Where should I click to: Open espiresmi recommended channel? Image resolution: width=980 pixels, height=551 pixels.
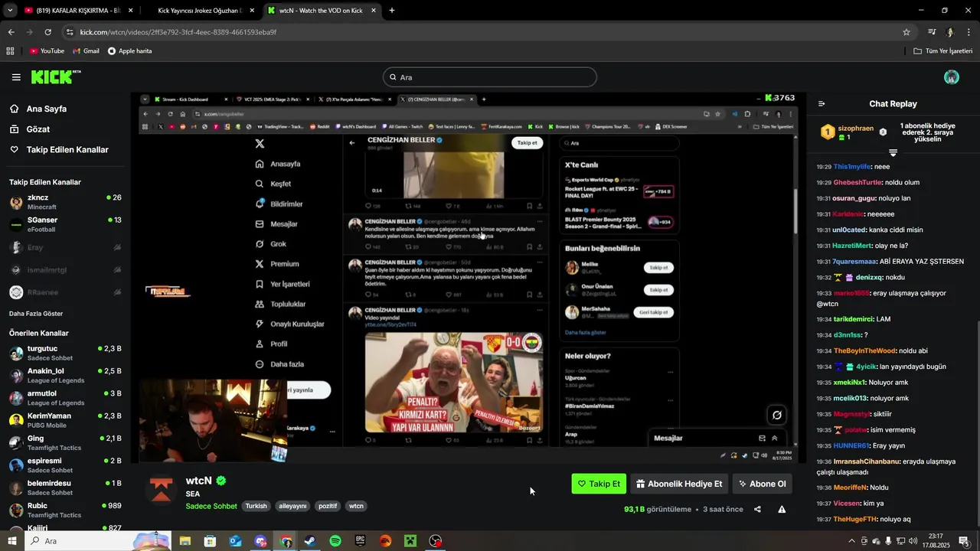pyautogui.click(x=65, y=465)
